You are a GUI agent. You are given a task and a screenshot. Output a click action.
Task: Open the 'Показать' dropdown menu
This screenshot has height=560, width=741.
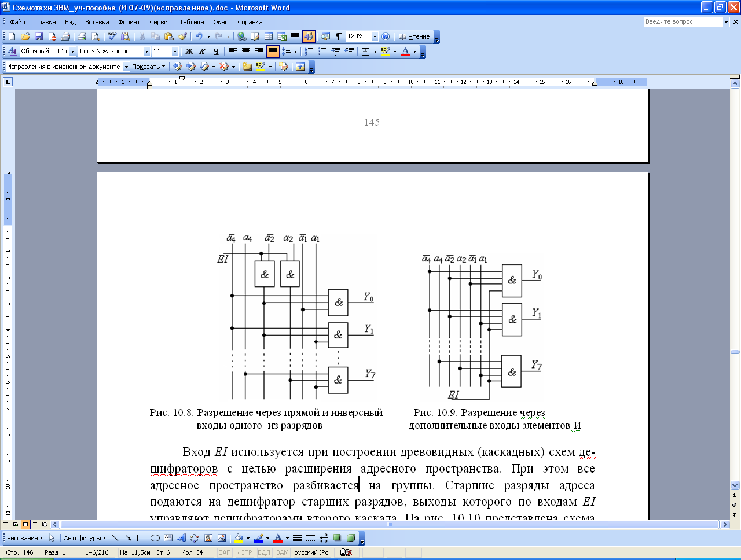[x=148, y=67]
